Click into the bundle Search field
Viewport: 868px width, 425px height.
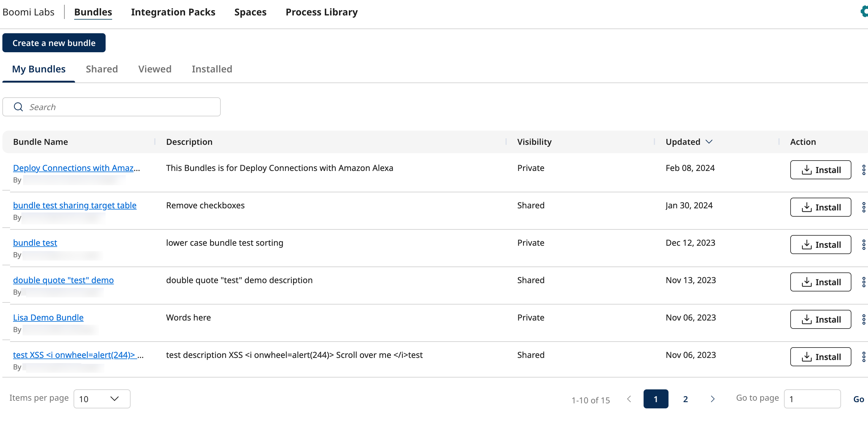[121, 107]
